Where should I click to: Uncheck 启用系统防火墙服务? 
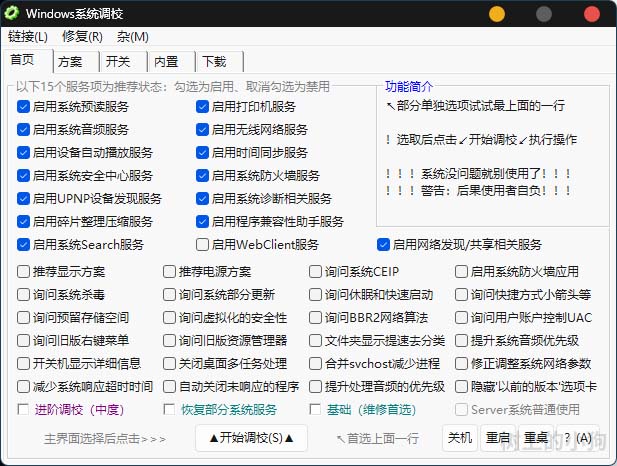pos(202,176)
